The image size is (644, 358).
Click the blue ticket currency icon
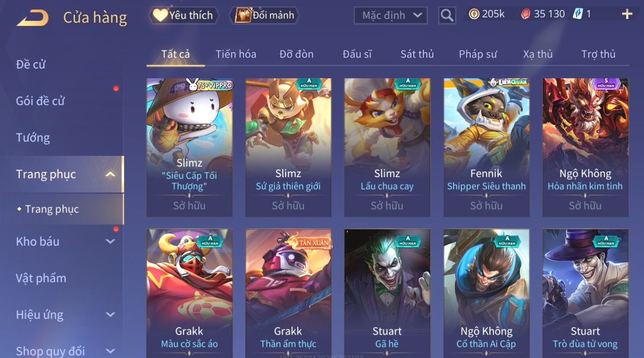pyautogui.click(x=578, y=14)
